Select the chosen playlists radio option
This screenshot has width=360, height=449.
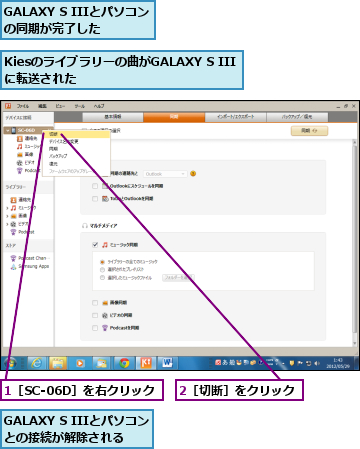point(102,269)
